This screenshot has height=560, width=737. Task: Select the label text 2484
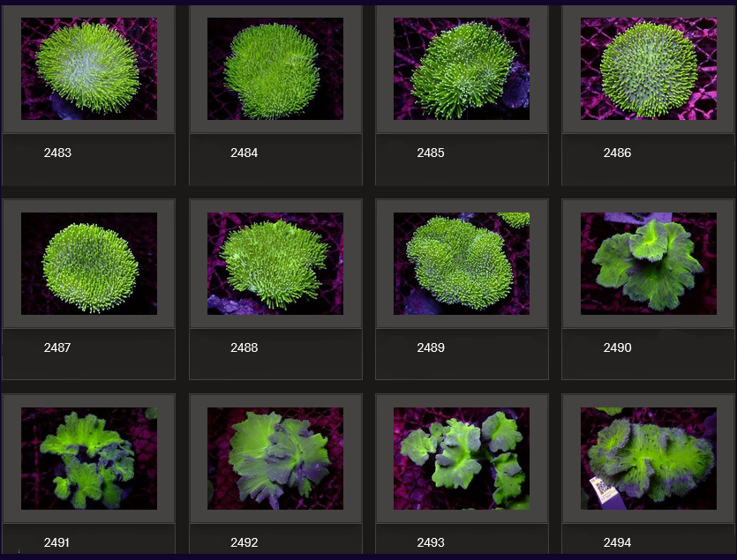(x=244, y=153)
